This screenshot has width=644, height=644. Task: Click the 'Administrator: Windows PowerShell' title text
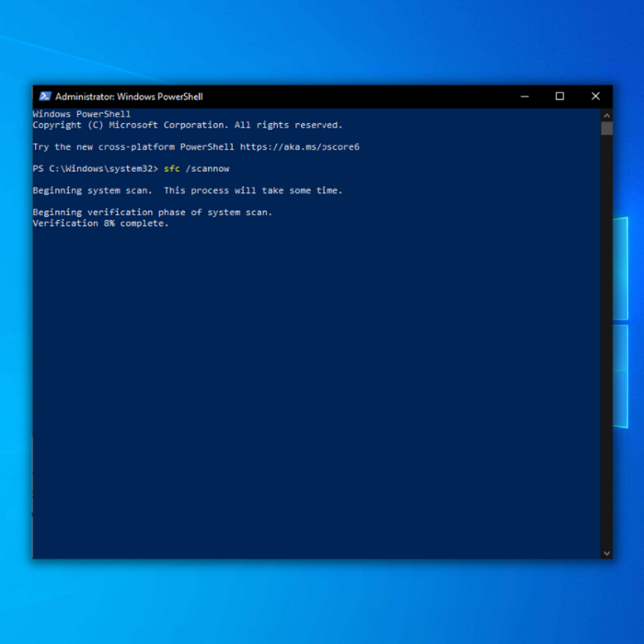tap(129, 97)
